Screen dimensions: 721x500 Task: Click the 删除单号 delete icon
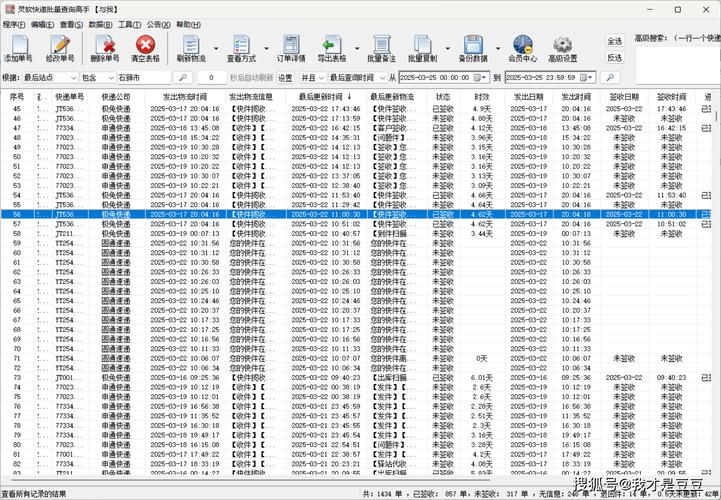click(104, 45)
